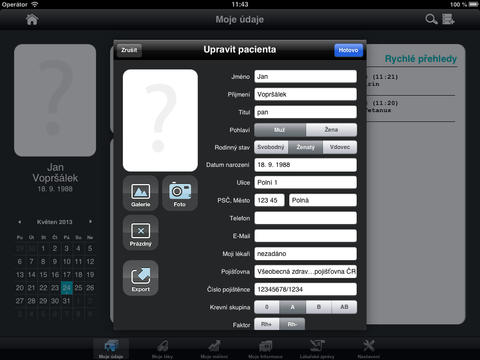480x360 pixels.
Task: Tap the 11:43 clock in status bar
Action: 240,4
